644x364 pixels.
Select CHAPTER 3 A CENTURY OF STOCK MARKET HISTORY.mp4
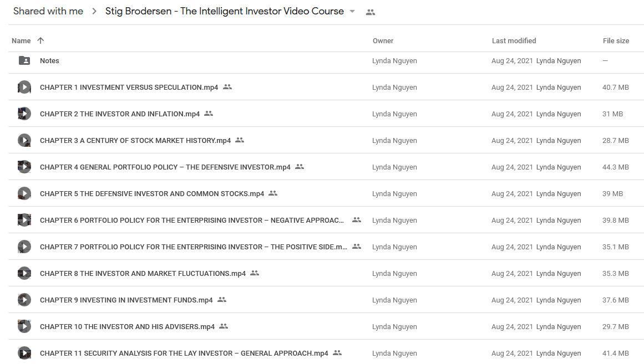135,140
